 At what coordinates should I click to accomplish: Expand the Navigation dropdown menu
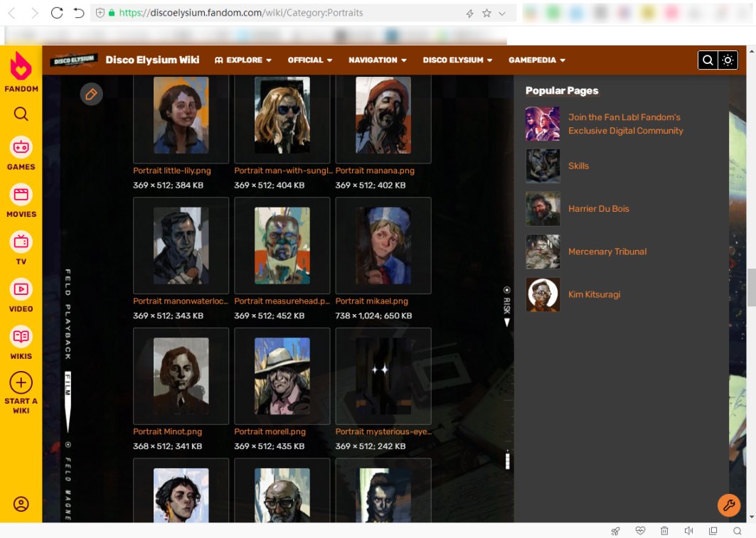point(378,60)
